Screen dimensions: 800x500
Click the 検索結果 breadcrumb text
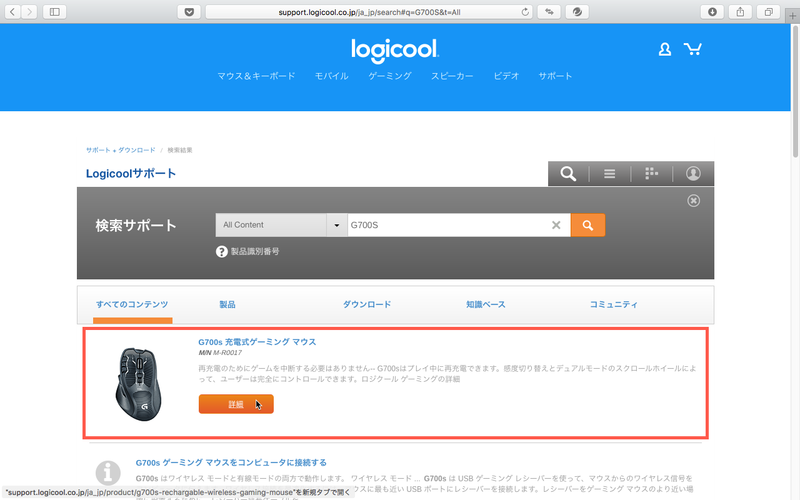[x=180, y=150]
